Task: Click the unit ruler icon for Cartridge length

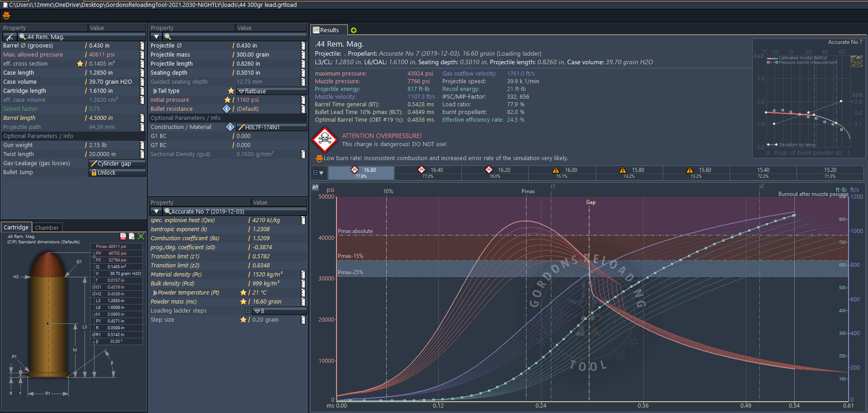Action: (x=142, y=91)
